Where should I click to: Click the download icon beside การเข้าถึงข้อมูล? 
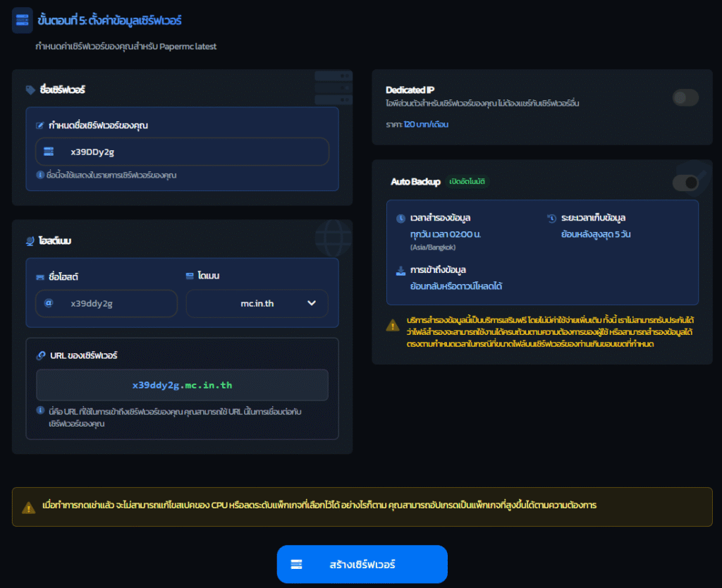pos(400,270)
